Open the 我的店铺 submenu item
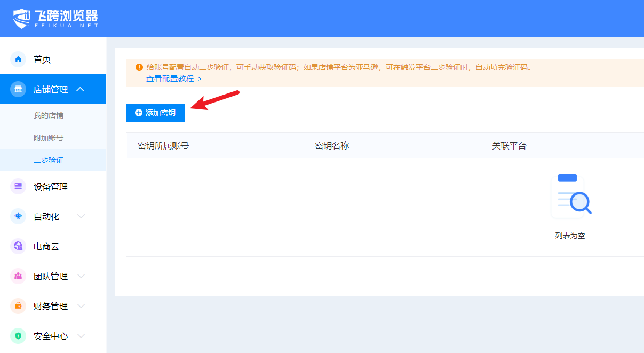This screenshot has width=644, height=353. 49,115
